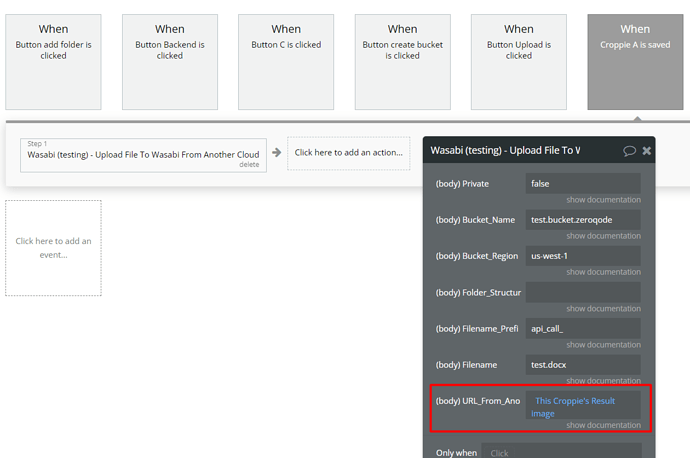Select the 'Button C is clicked' event

(286, 62)
